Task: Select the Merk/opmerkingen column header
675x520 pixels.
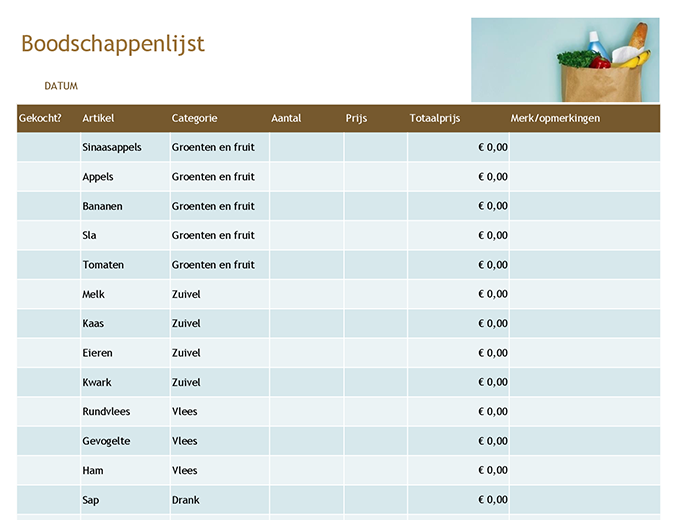Action: point(555,118)
